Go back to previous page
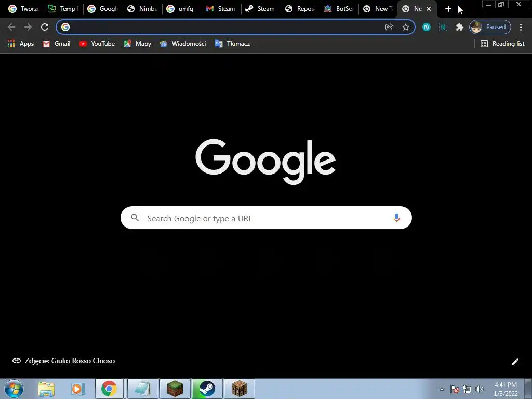This screenshot has height=399, width=532. 11,27
